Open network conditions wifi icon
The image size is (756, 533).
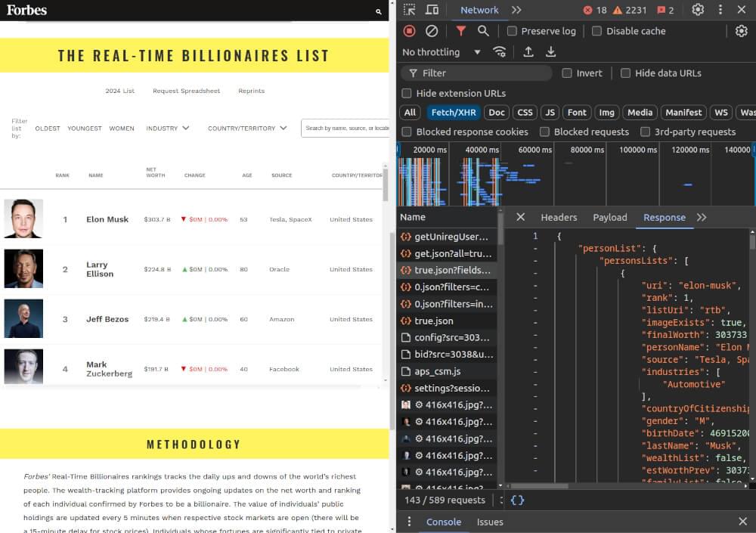500,52
